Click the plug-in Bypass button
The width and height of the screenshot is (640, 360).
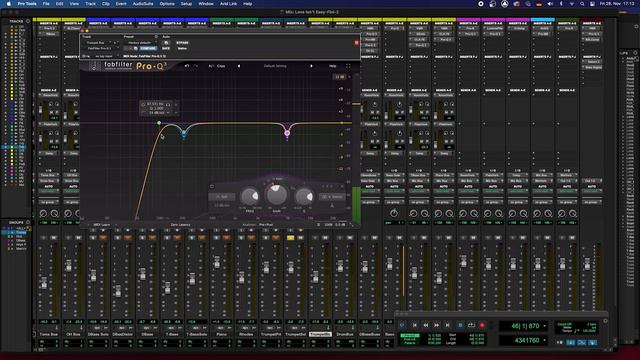[182, 42]
